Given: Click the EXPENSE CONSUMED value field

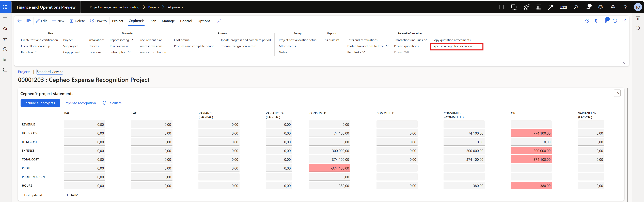Looking at the screenshot, I should coord(329,151).
